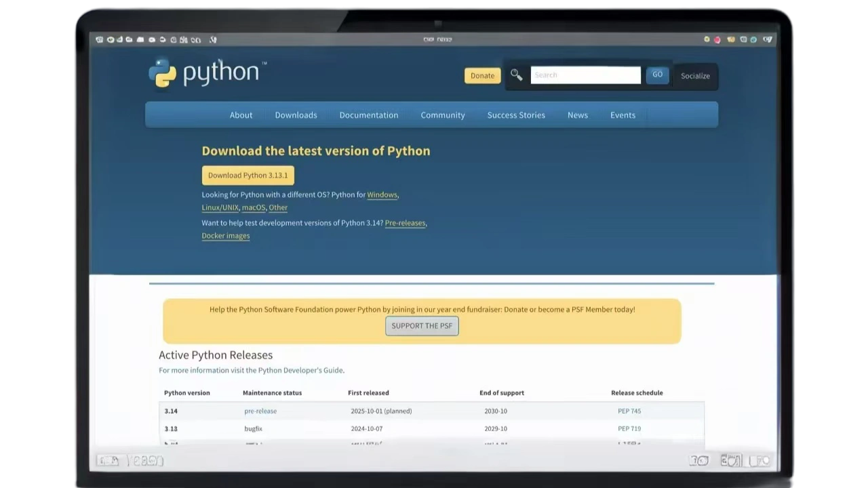The image size is (868, 488).
Task: Click the 2025-10-01 (planned) release date
Action: pyautogui.click(x=381, y=411)
